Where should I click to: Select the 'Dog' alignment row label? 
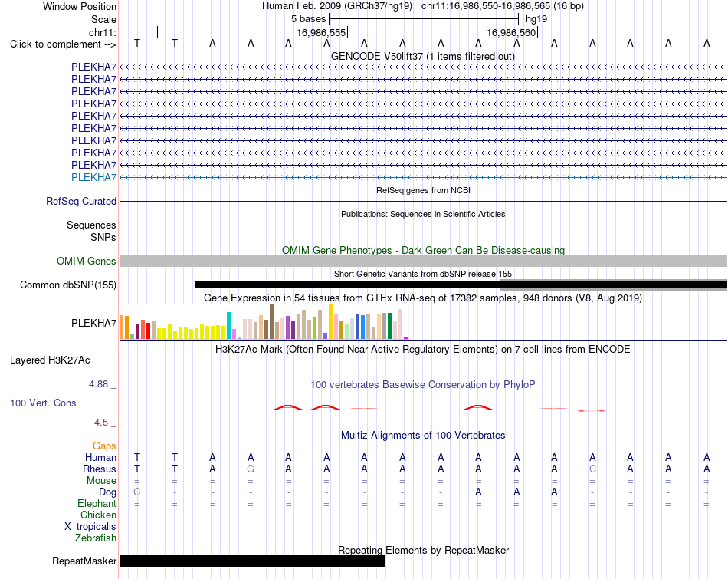point(107,492)
